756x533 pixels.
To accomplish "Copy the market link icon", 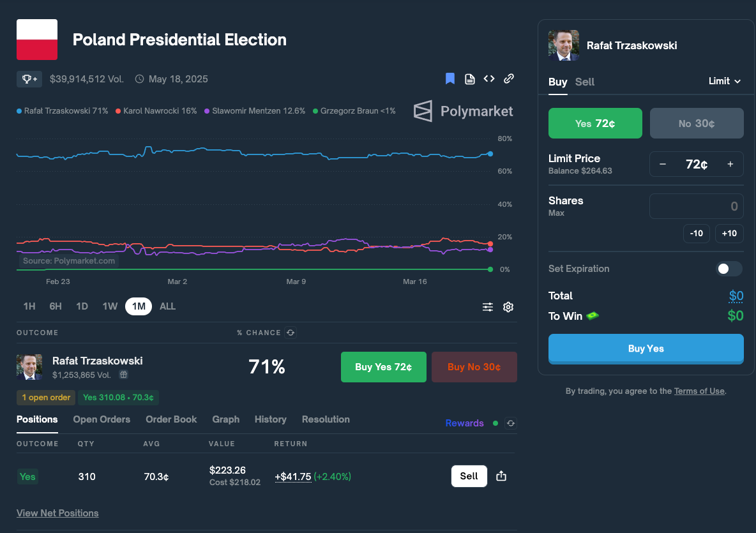I will pos(509,79).
